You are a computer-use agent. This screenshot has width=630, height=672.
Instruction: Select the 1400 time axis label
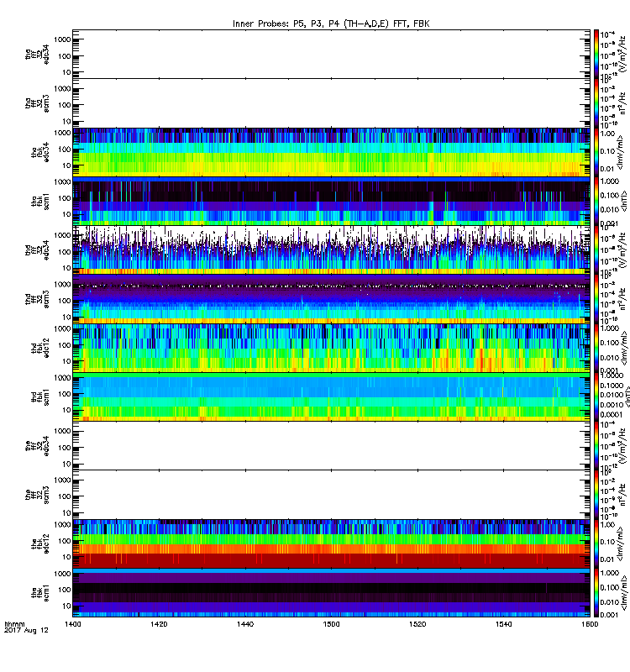[x=72, y=624]
